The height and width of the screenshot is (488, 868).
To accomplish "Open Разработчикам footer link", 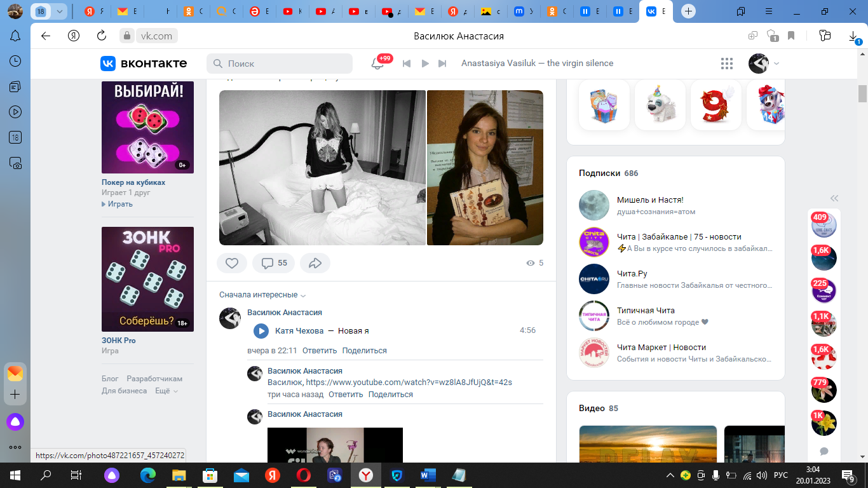I will (x=154, y=379).
